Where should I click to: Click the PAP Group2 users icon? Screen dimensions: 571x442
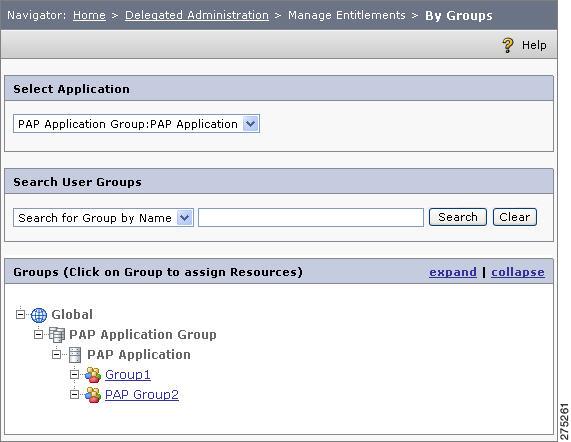coord(93,395)
